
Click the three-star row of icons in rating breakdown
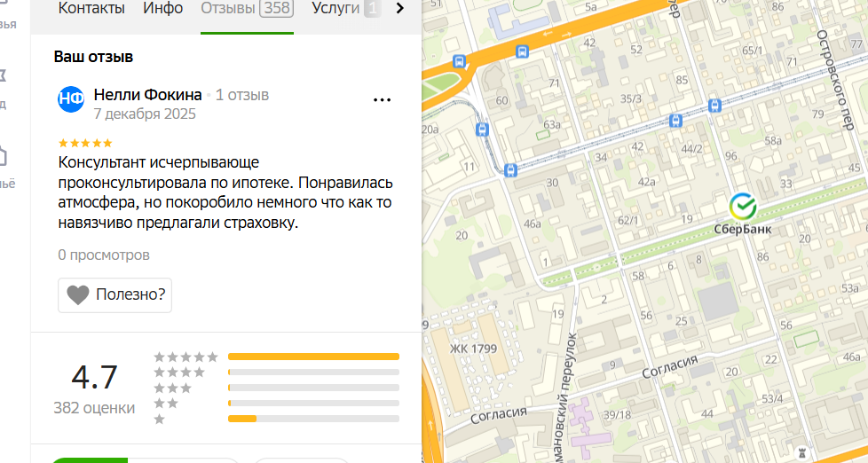(173, 388)
